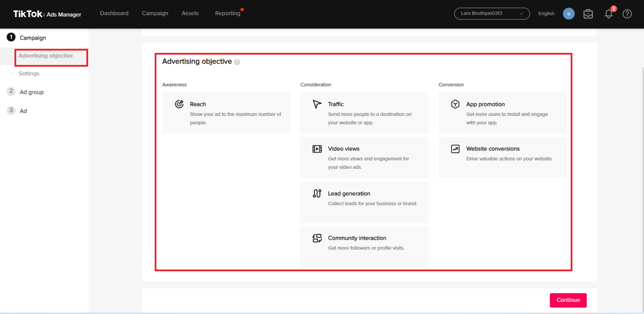This screenshot has height=314, width=644.
Task: Click the Video views film icon
Action: pyautogui.click(x=317, y=149)
